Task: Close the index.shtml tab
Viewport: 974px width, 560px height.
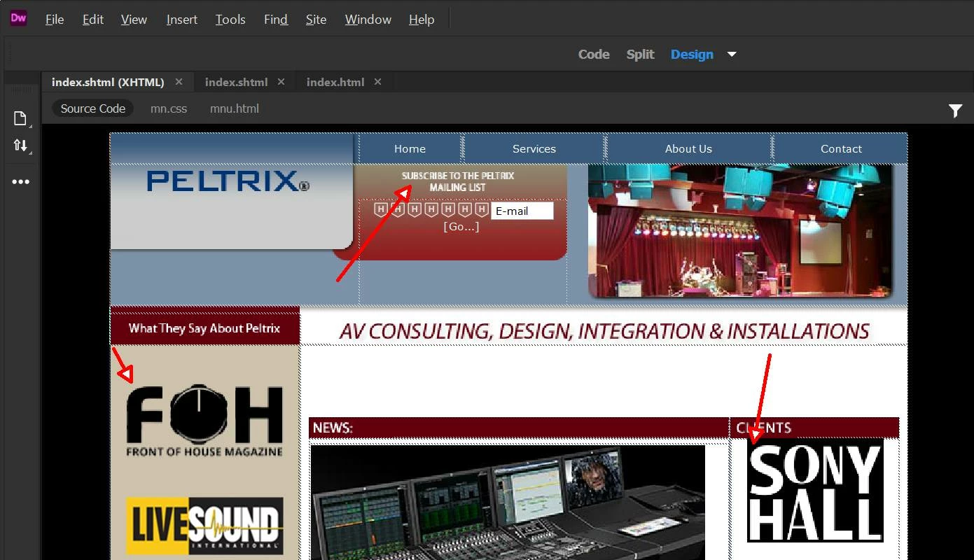Action: 281,82
